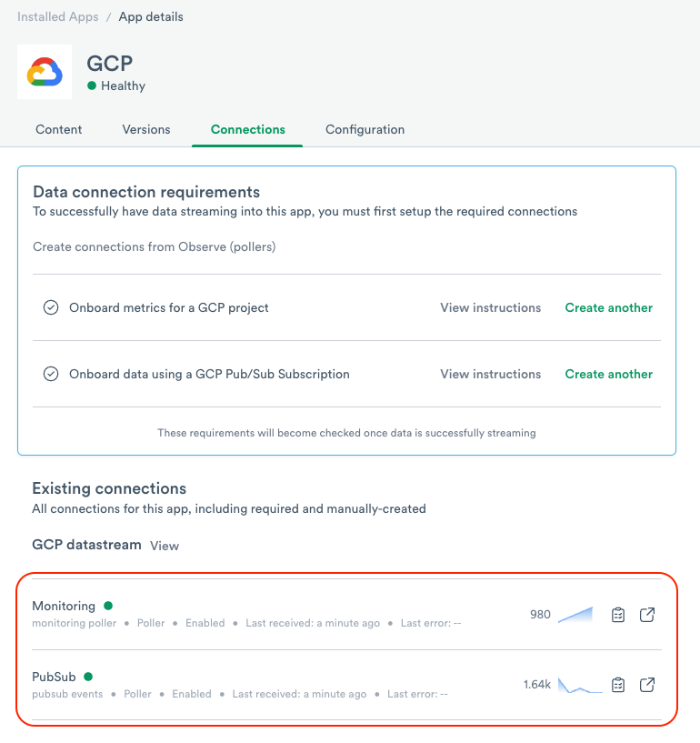Open clipboard details icon for PubSub connection
The width and height of the screenshot is (700, 743).
(618, 685)
